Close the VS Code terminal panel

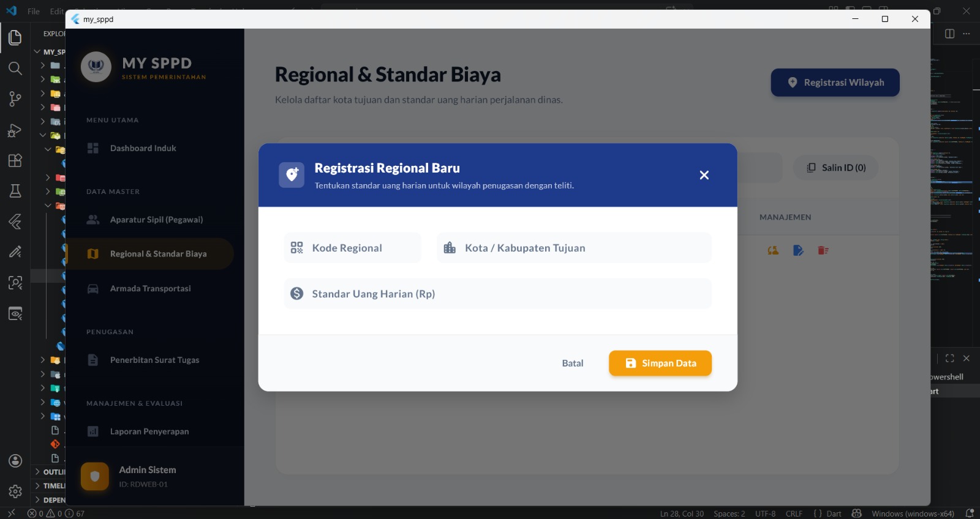[x=967, y=358]
